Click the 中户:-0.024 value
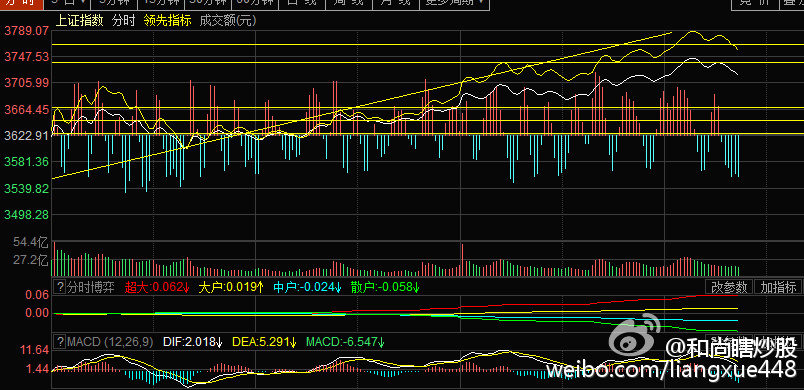This screenshot has height=390, width=804. (307, 287)
